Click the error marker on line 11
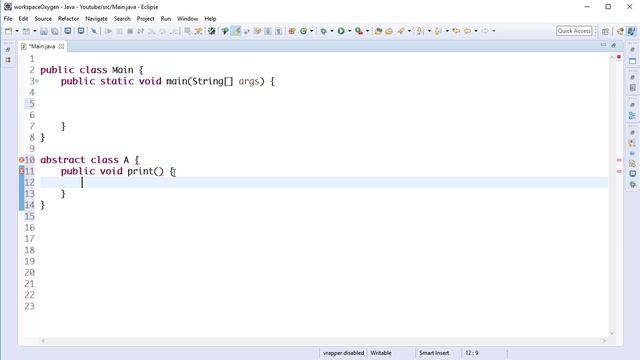640x360 pixels. [x=22, y=171]
